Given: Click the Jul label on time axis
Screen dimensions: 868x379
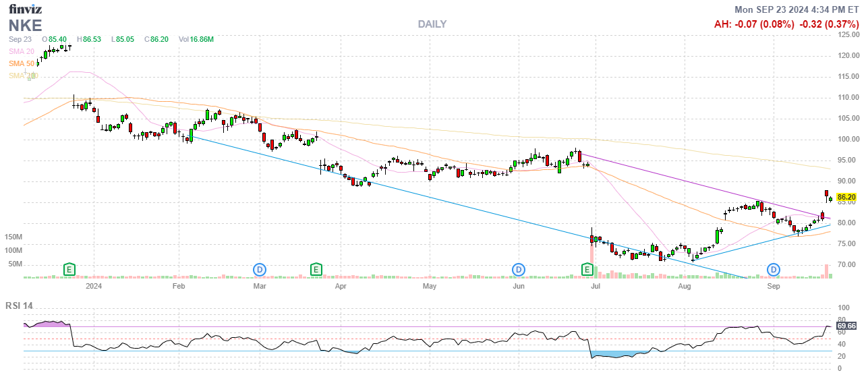Looking at the screenshot, I should click(596, 287).
